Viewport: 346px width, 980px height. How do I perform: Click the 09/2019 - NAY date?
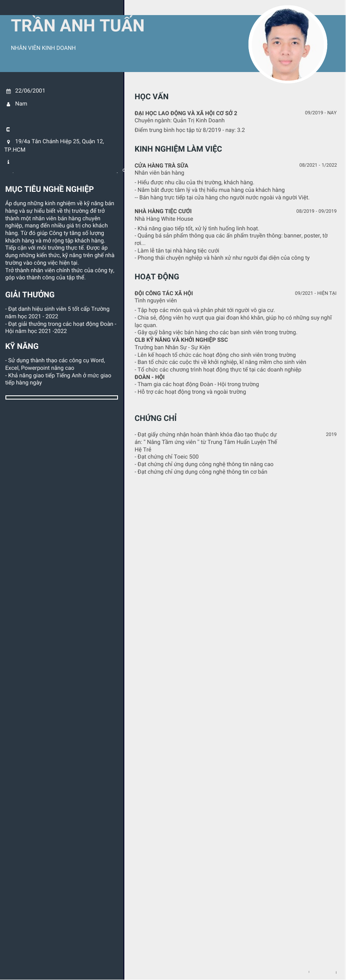tap(320, 113)
